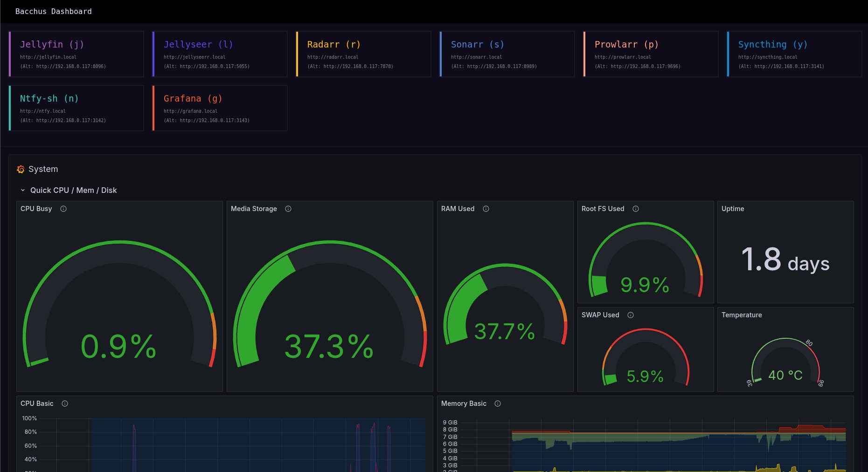Click the 100% label on CPU Basic axis
The height and width of the screenshot is (472, 868).
tap(29, 418)
